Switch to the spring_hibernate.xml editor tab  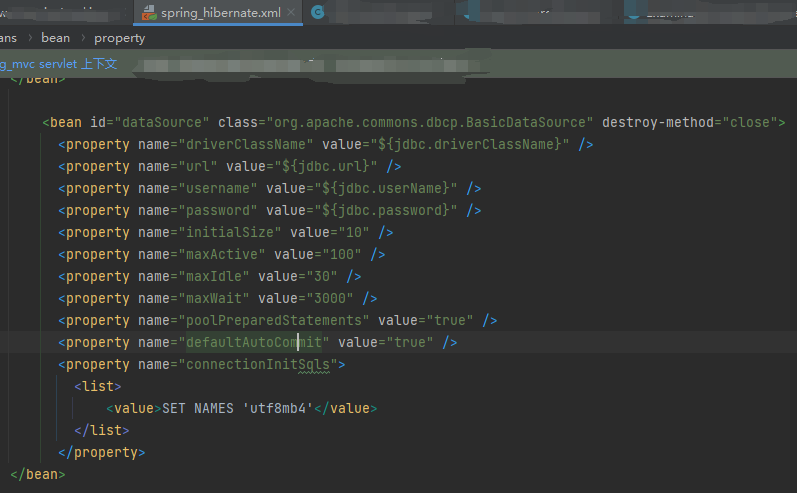click(220, 13)
